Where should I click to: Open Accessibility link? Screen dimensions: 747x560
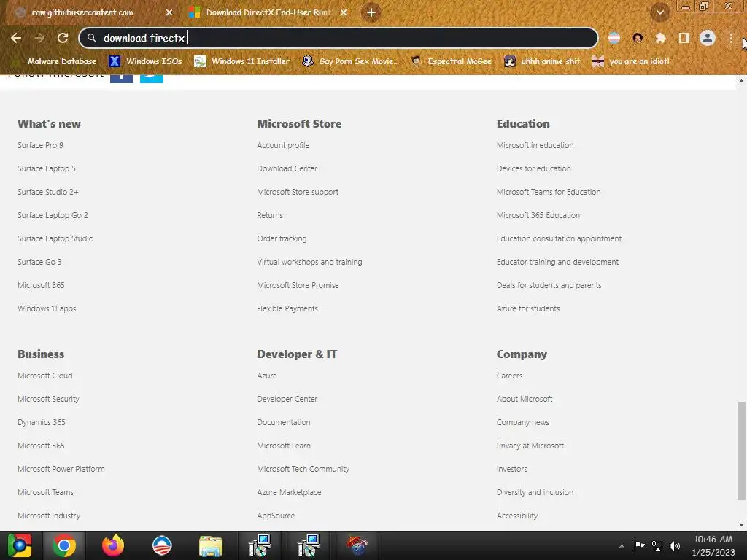[517, 516]
